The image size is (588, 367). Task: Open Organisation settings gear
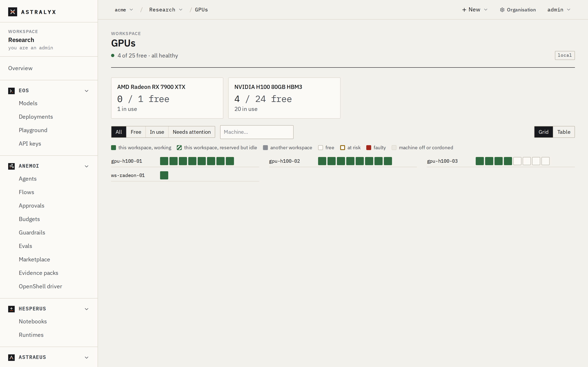(x=502, y=10)
